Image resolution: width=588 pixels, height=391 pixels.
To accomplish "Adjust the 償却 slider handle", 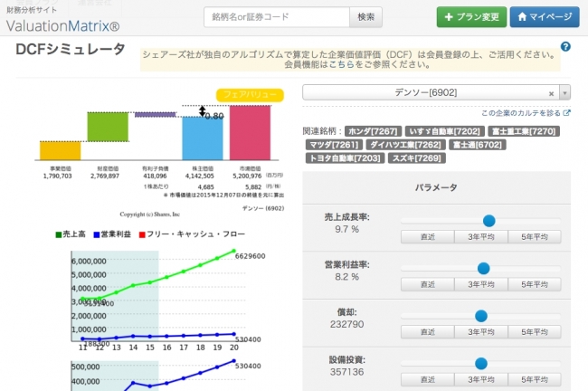I will click(481, 316).
